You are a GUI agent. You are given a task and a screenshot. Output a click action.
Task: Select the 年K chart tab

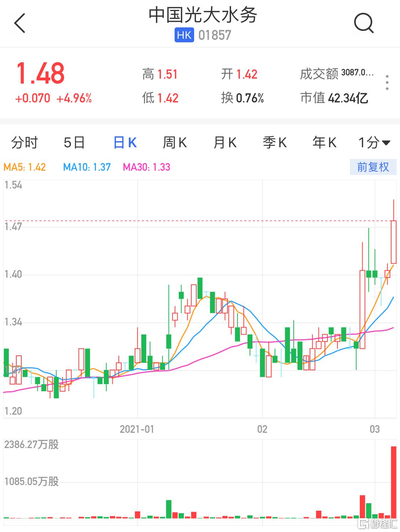click(324, 143)
